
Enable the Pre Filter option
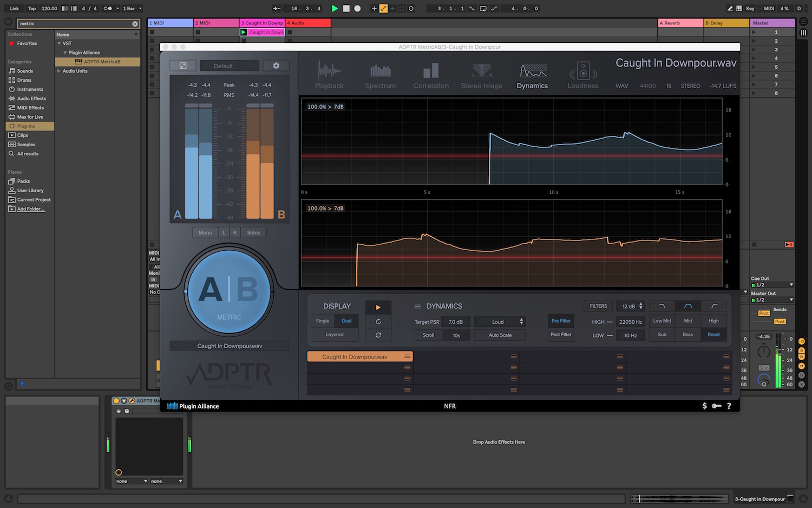pos(561,321)
